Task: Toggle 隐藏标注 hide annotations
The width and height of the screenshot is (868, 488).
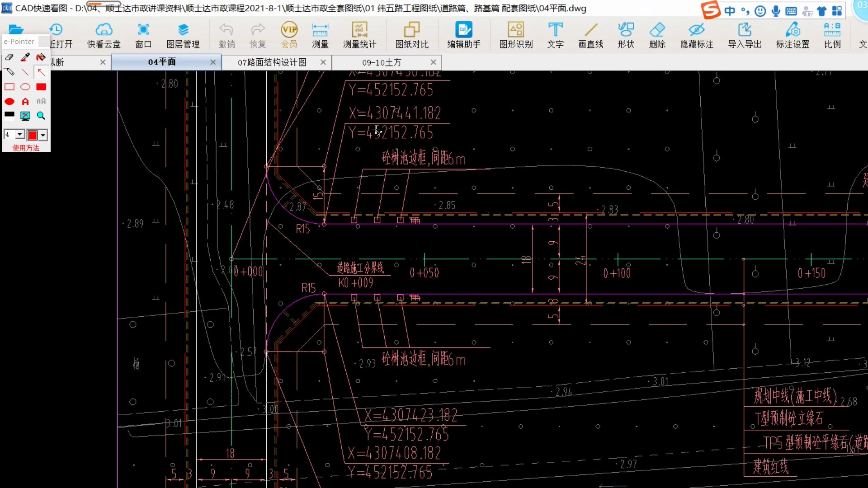Action: pos(697,35)
